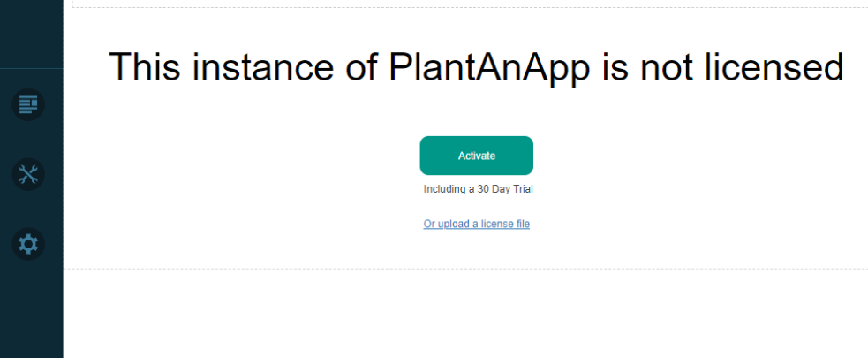Start license activation with Activate

point(477,156)
